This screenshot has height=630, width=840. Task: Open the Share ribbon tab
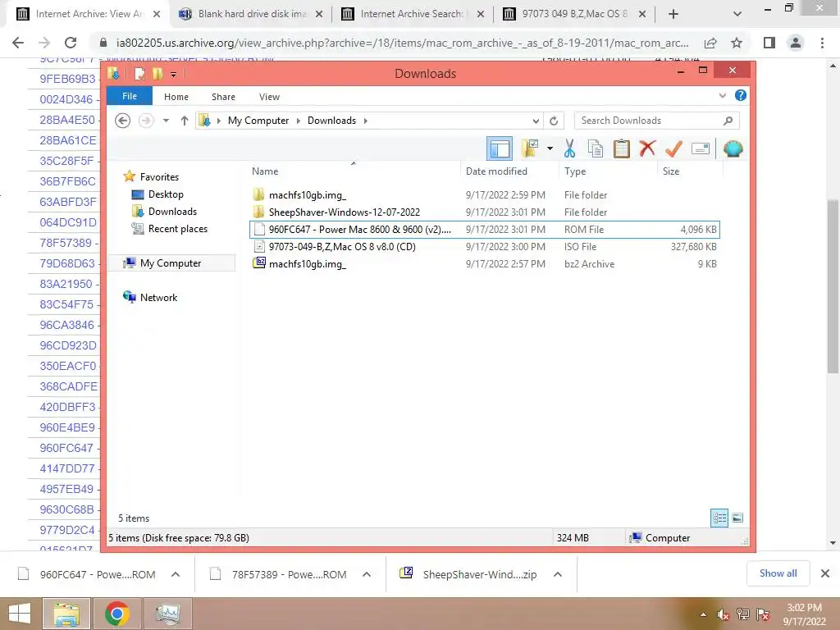(x=223, y=97)
